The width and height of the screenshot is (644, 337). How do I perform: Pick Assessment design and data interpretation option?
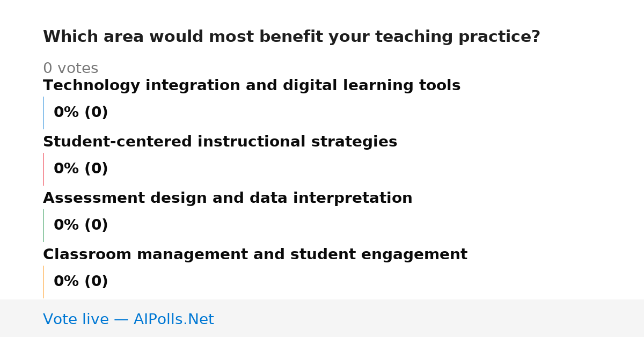[228, 199]
